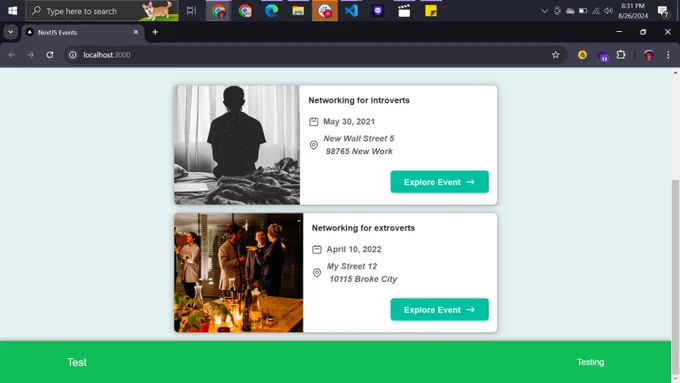Go forward in browser history
Screen dimensions: 680x383
pos(30,55)
